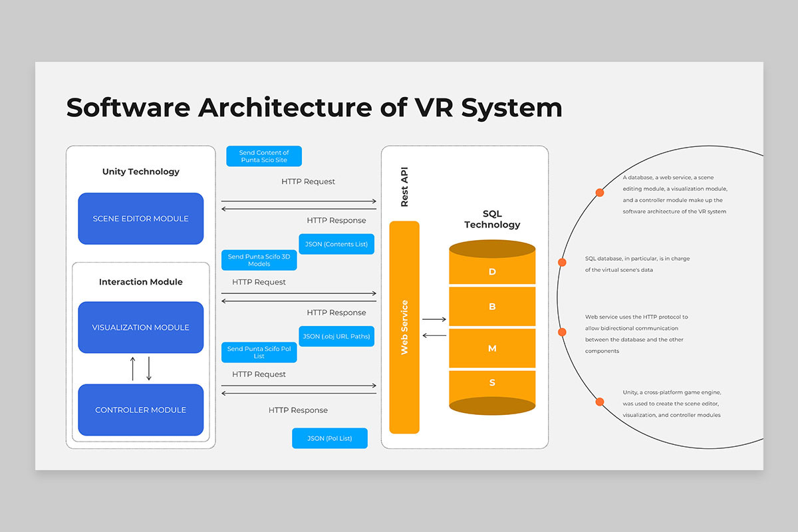This screenshot has width=798, height=532.
Task: Select the VISUALIZATION MODULE block
Action: [x=140, y=327]
